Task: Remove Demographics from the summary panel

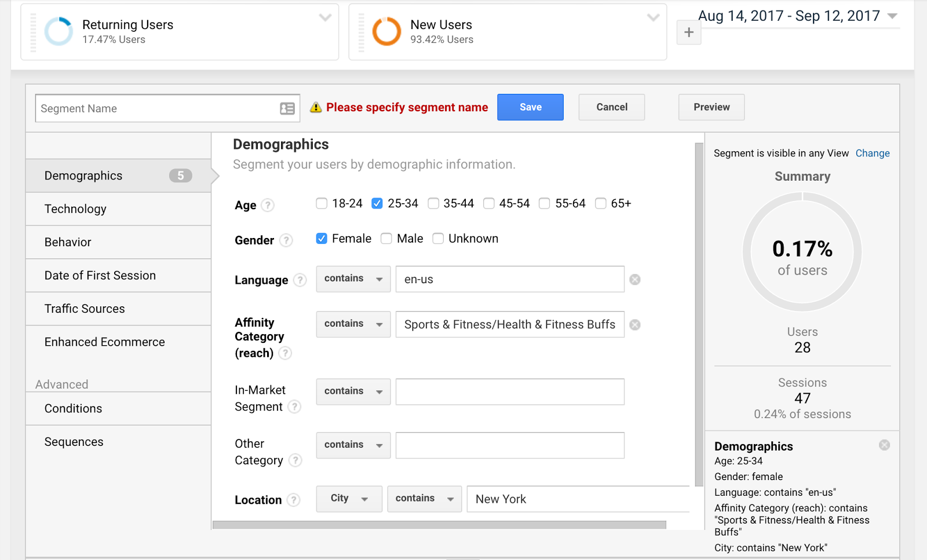Action: [884, 445]
